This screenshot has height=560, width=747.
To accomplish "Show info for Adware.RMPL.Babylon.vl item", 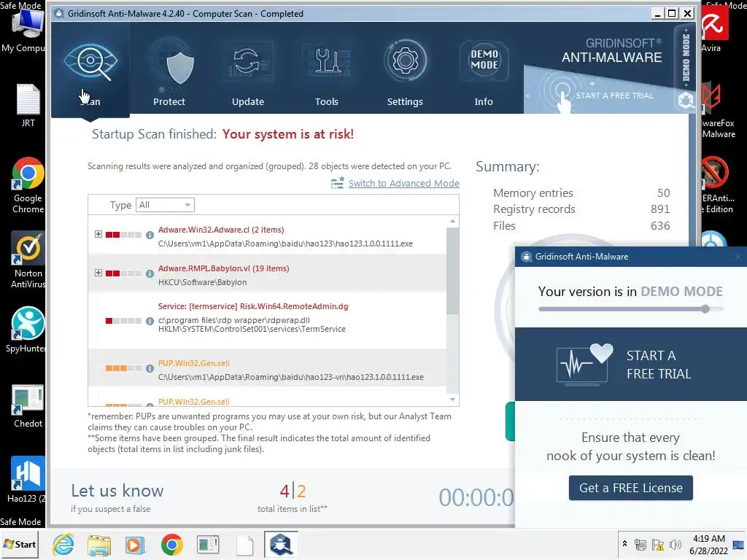I will (150, 273).
